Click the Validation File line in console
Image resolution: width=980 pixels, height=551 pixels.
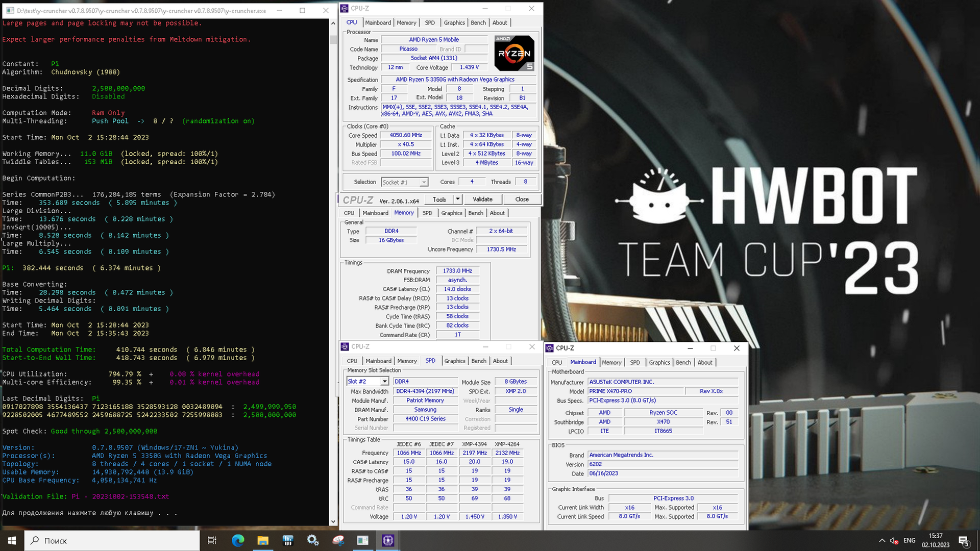coord(86,496)
